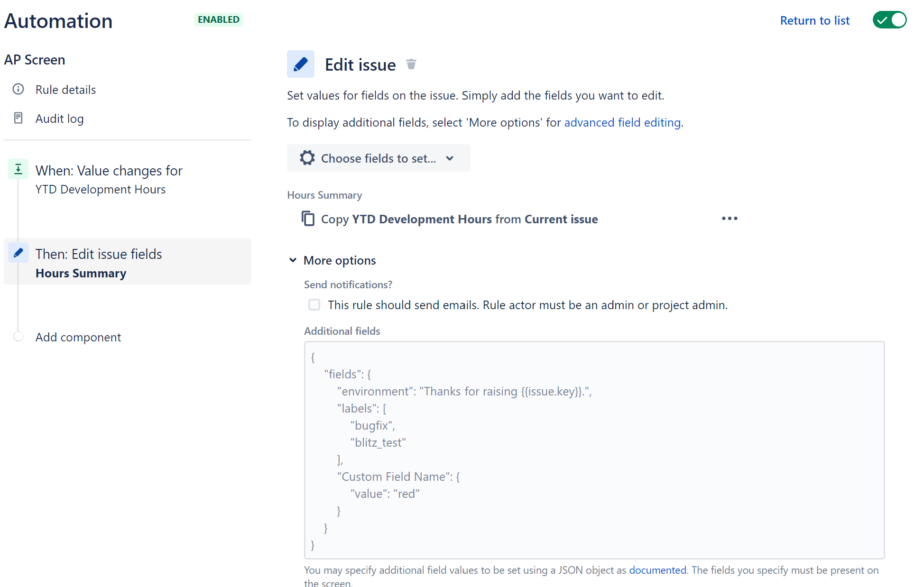Click the Edit issue pencil icon

tap(301, 64)
